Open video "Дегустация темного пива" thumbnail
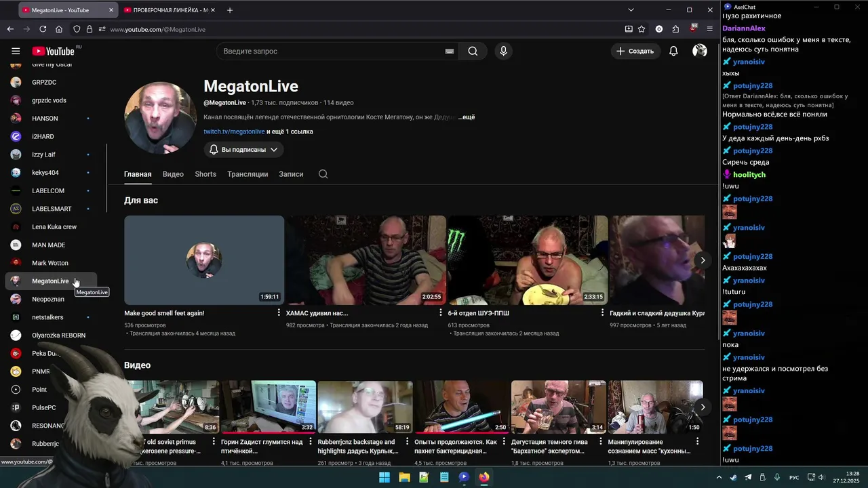Image resolution: width=868 pixels, height=488 pixels. pyautogui.click(x=559, y=407)
